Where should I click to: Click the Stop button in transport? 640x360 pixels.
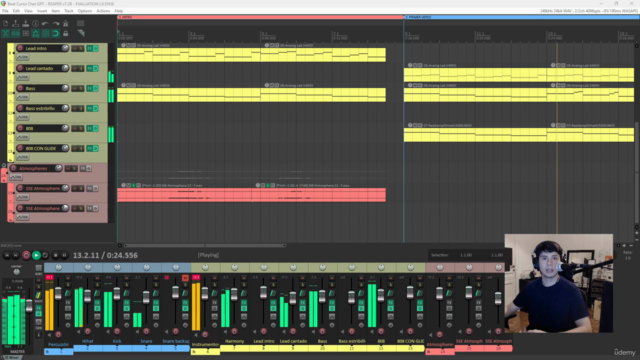tap(55, 255)
